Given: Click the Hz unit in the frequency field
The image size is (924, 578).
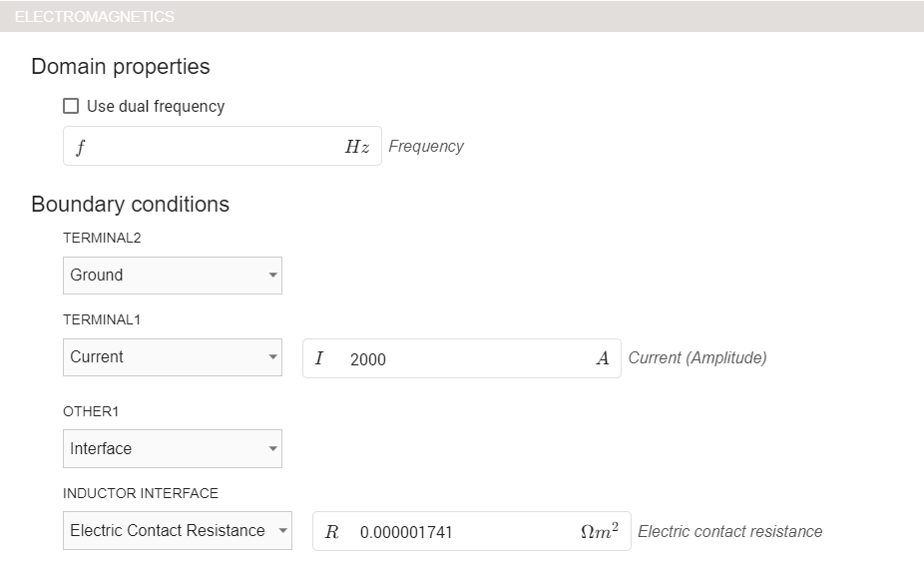Looking at the screenshot, I should point(357,147).
